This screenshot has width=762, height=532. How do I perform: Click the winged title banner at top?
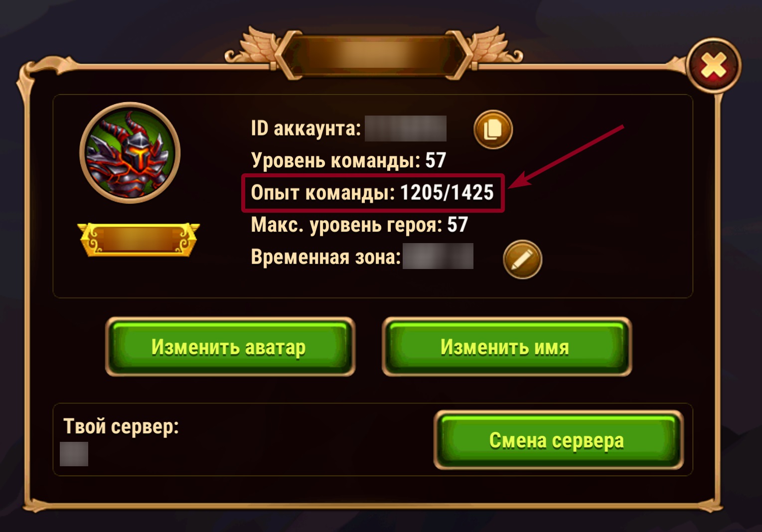(374, 53)
